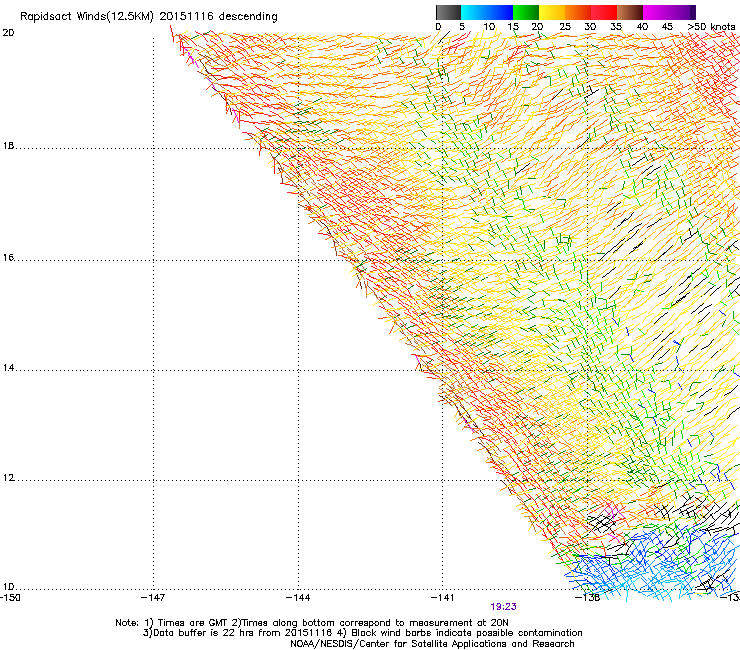Click the latitude label 10
The width and height of the screenshot is (740, 650).
[x=8, y=587]
